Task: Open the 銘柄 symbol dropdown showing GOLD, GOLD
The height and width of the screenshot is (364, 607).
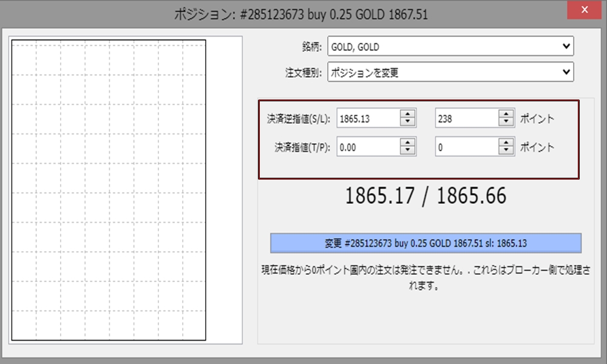Action: click(449, 46)
